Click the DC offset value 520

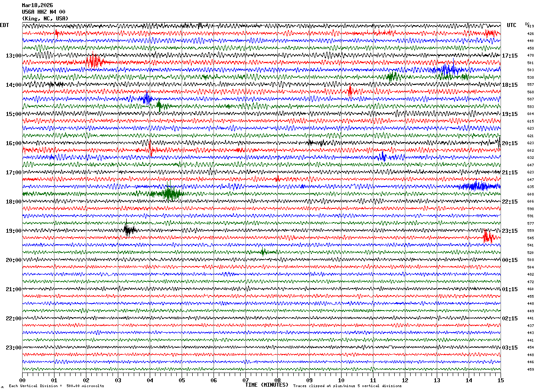530,253
